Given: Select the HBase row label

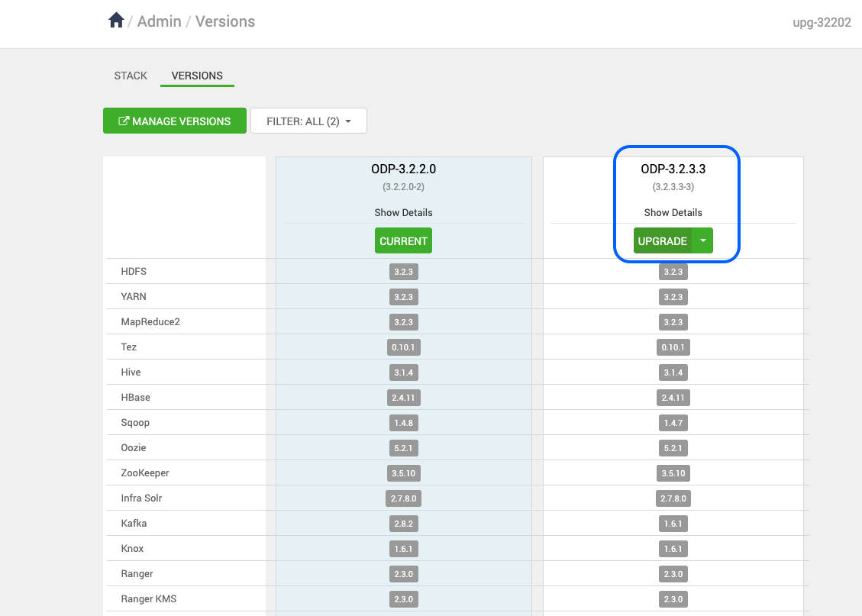Looking at the screenshot, I should [135, 397].
